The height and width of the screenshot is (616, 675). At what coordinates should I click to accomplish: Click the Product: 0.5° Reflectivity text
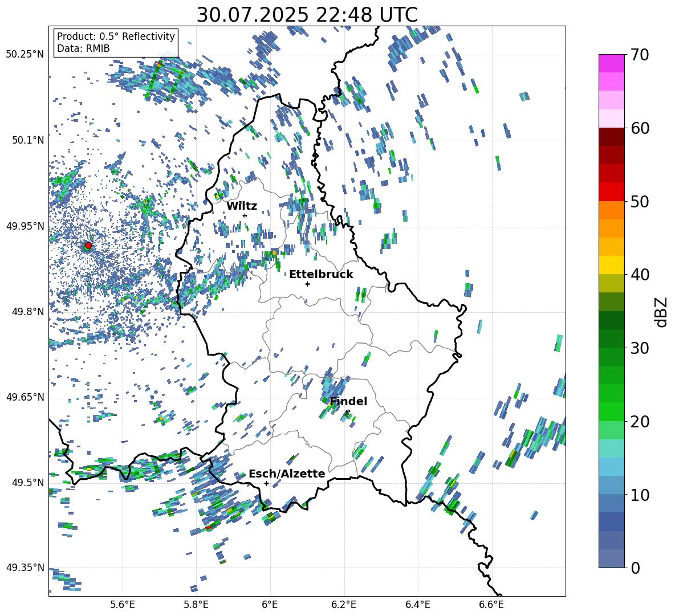pyautogui.click(x=116, y=36)
